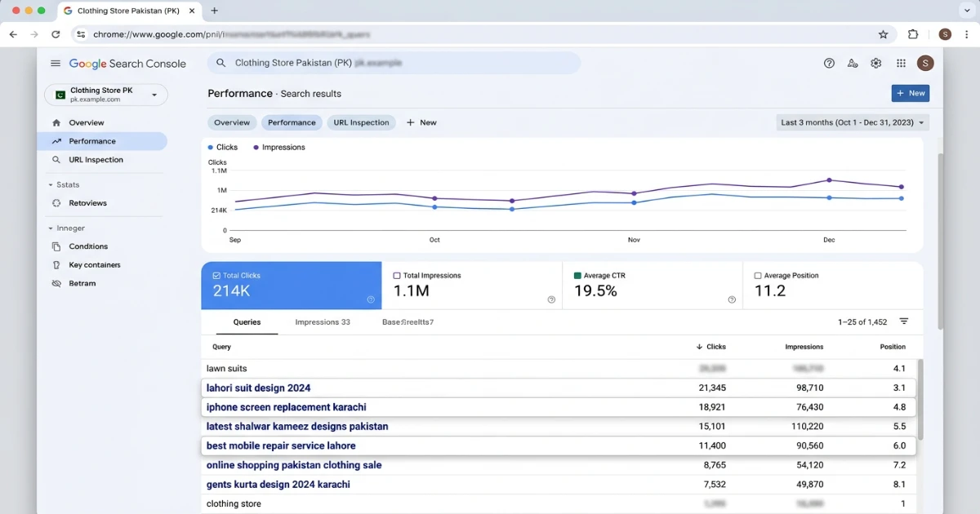980x514 pixels.
Task: Open the help question mark icon
Action: coord(829,63)
